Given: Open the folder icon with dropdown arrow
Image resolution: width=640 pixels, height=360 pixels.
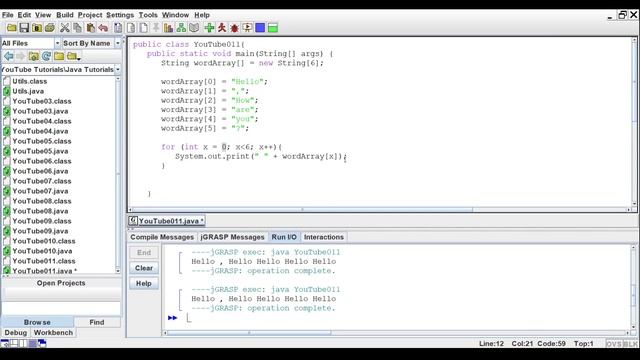Looking at the screenshot, I should tap(73, 56).
